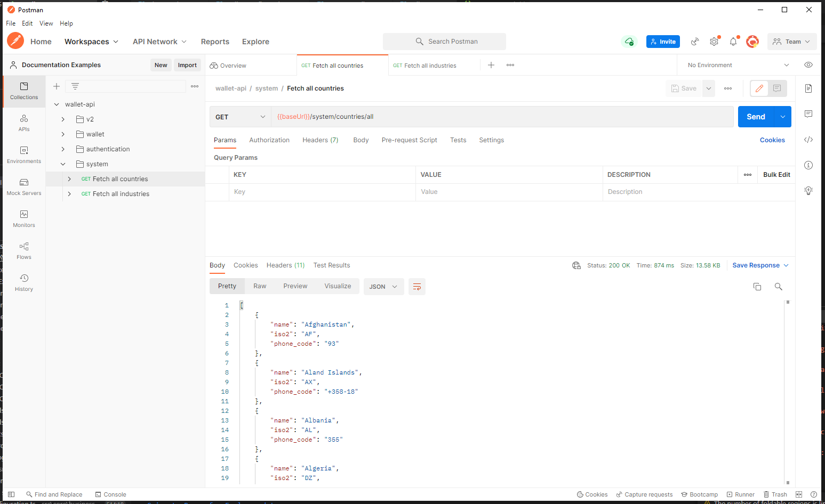825x504 pixels.
Task: Collapse the wallet-api collection
Action: point(57,104)
